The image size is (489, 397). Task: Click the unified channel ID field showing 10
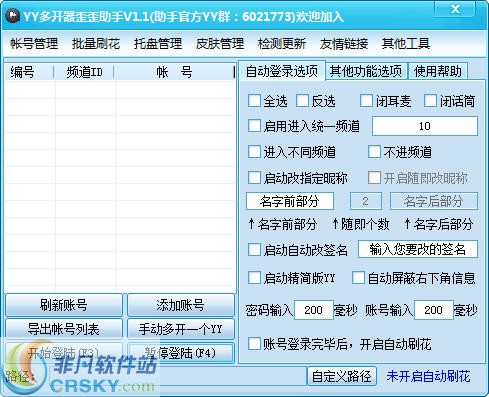425,126
